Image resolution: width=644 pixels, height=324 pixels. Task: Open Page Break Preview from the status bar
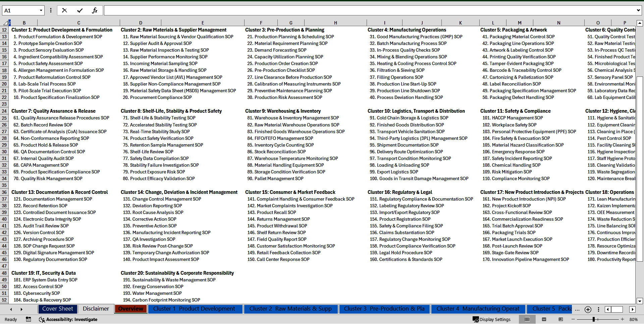coord(561,319)
